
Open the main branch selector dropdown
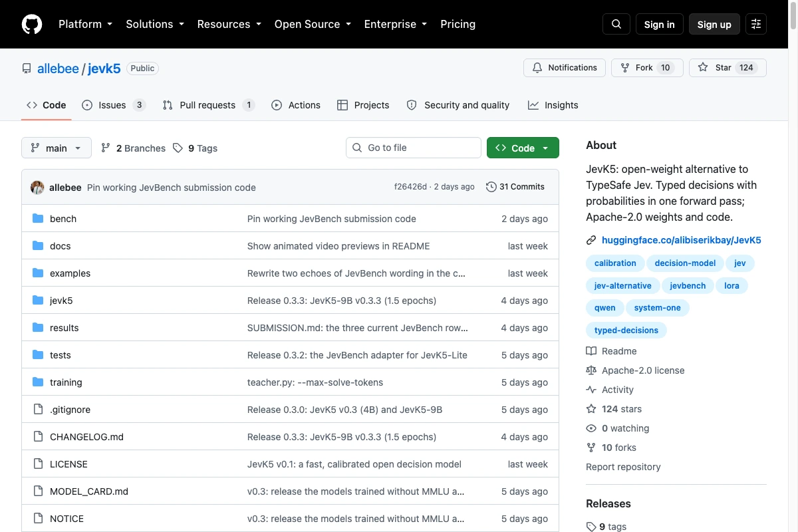(x=57, y=148)
